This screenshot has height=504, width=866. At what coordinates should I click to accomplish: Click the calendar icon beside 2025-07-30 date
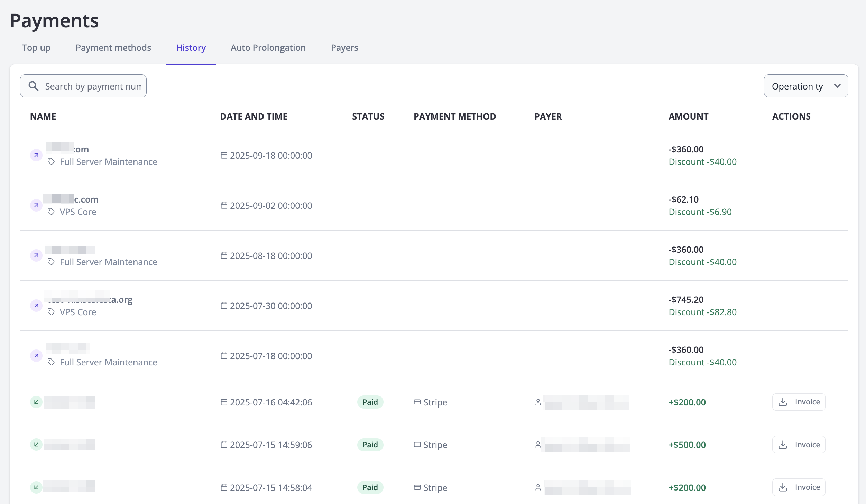click(224, 306)
